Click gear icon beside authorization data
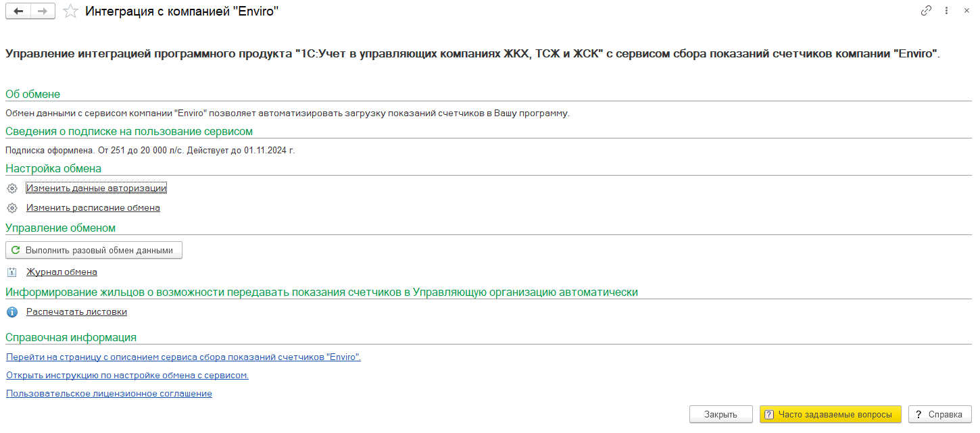 click(11, 188)
